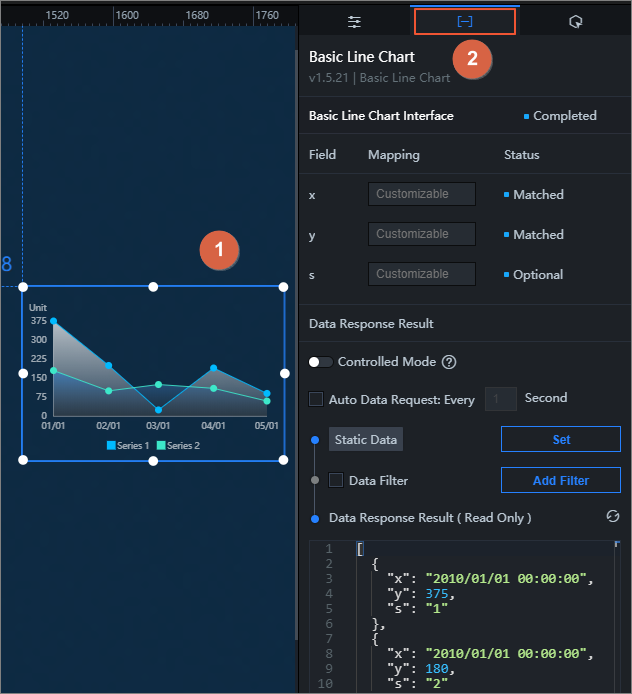
Task: Select the line chart widget on canvas
Action: 153,374
